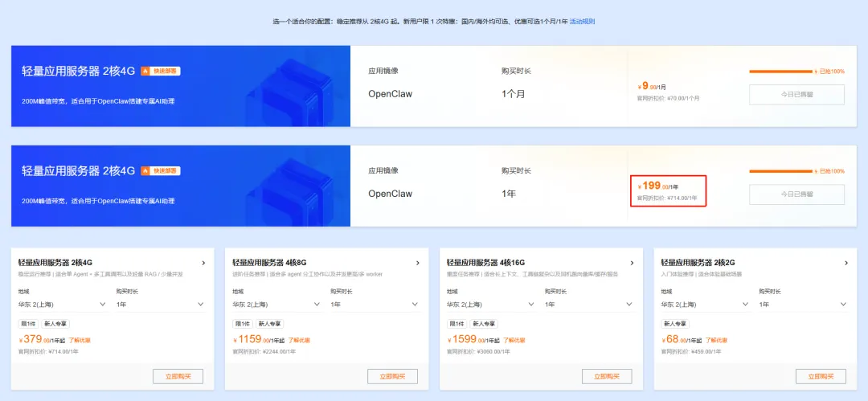
Task: Click 立即购买 on the 2核4G card
Action: tap(178, 377)
